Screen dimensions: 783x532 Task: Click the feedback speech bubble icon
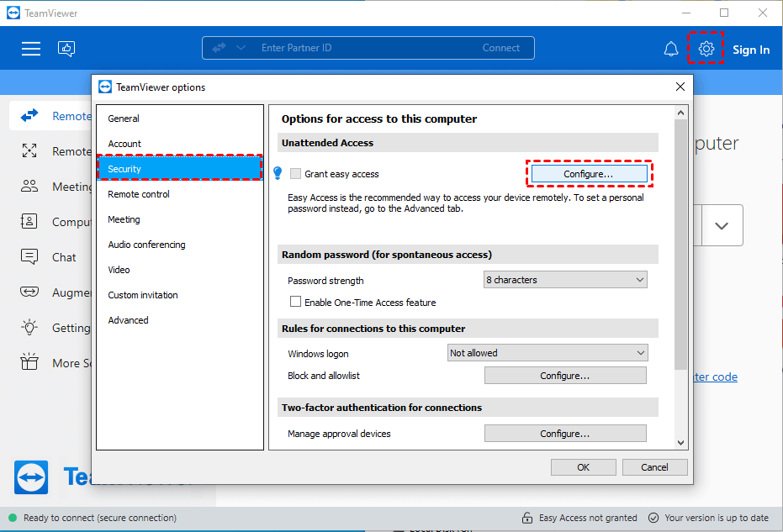(66, 49)
